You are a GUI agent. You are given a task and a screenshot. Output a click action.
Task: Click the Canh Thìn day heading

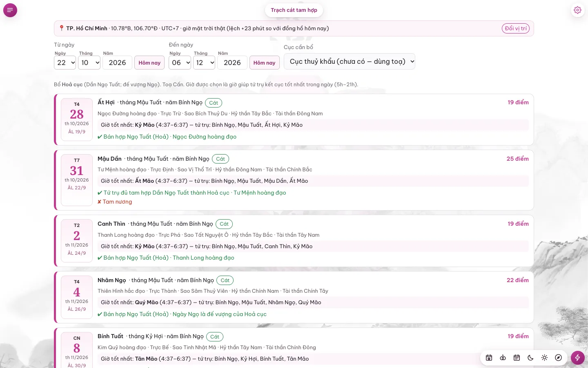(111, 224)
